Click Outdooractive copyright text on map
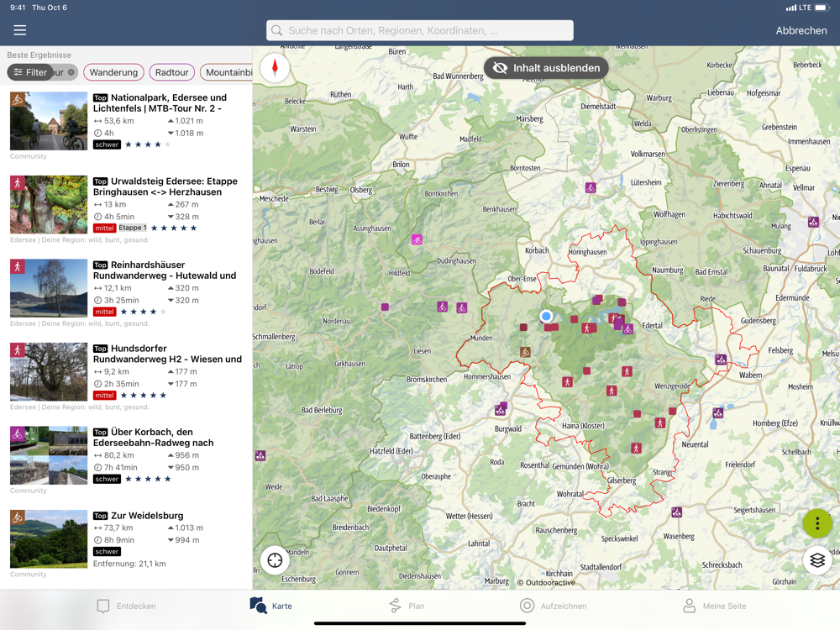Image resolution: width=840 pixels, height=630 pixels. pyautogui.click(x=546, y=582)
